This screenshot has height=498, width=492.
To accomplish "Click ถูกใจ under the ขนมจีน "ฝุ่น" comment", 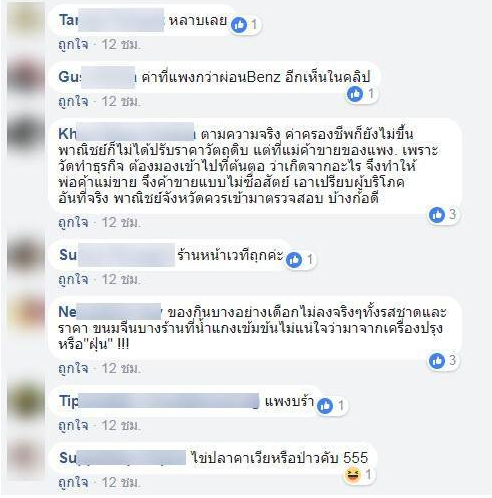I will [73, 369].
